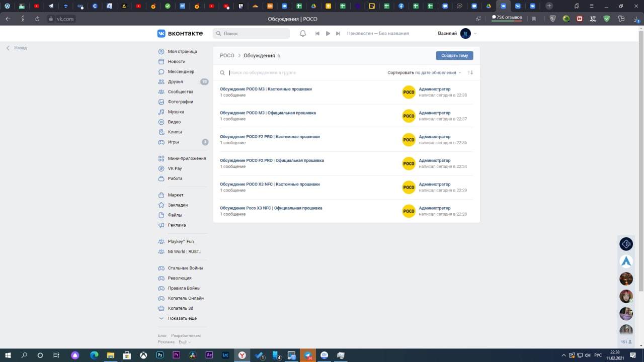Click the VK global search field

coord(251,33)
